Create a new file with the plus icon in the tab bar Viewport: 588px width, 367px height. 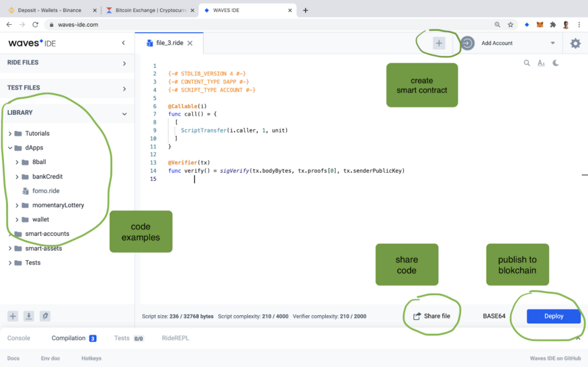point(439,43)
